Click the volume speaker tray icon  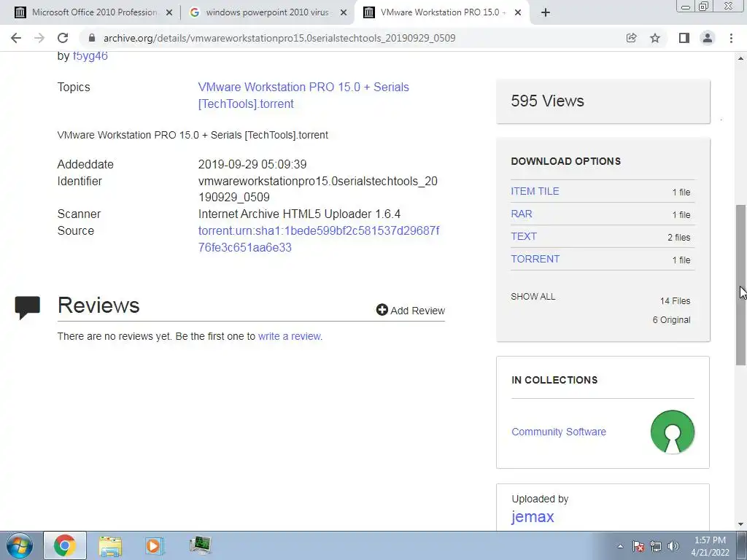673,546
